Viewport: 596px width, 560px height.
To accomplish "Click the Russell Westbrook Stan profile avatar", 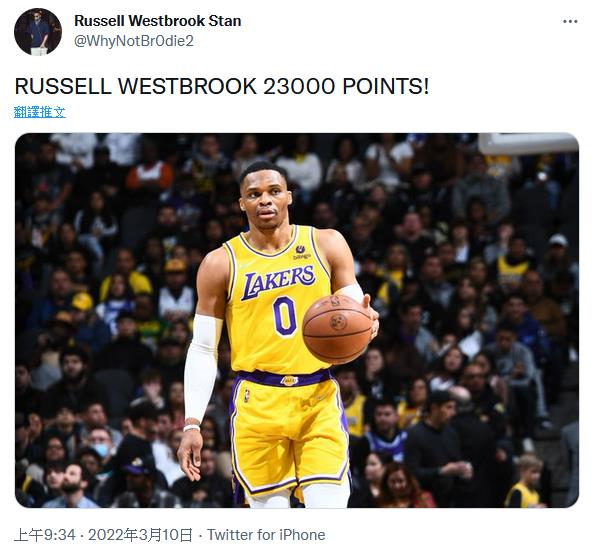I will point(38,32).
